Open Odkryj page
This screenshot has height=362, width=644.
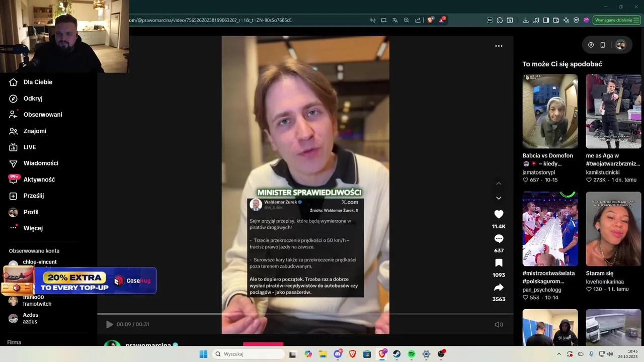(x=33, y=99)
